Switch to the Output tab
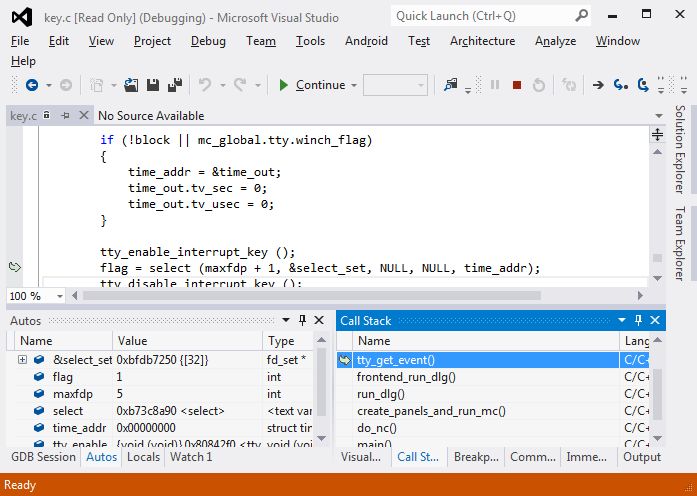This screenshot has height=496, width=697. pyautogui.click(x=642, y=457)
